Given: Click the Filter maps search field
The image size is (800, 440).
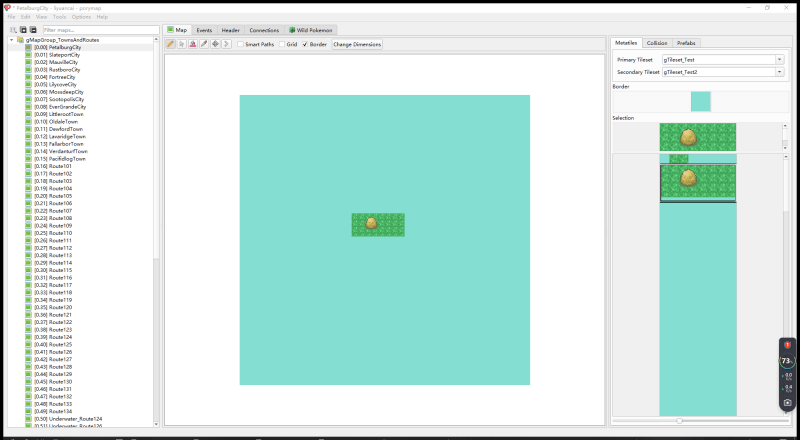Looking at the screenshot, I should pos(98,30).
